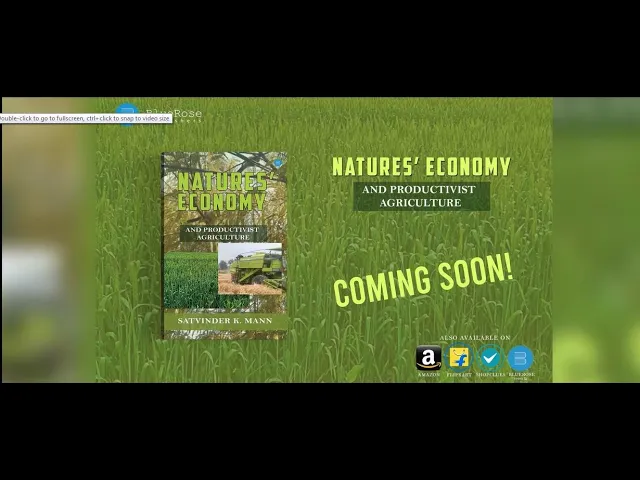The width and height of the screenshot is (640, 480).
Task: Click the "COMING SOON!" text
Action: click(424, 280)
